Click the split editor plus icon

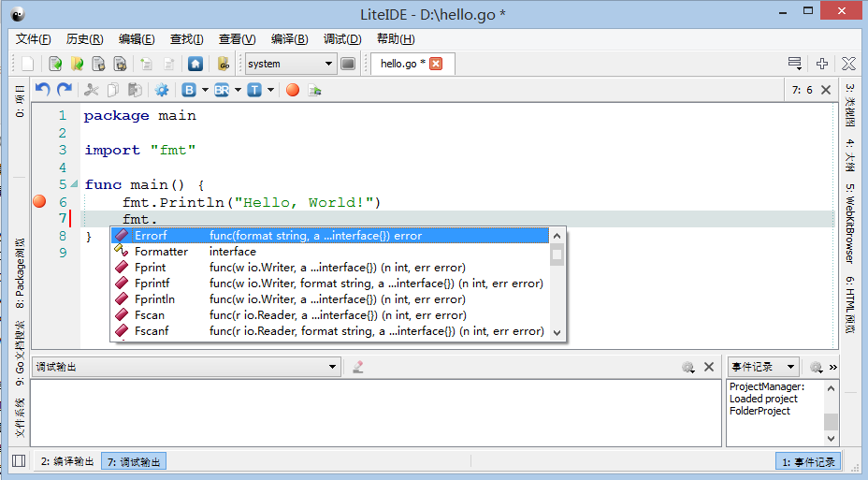822,64
